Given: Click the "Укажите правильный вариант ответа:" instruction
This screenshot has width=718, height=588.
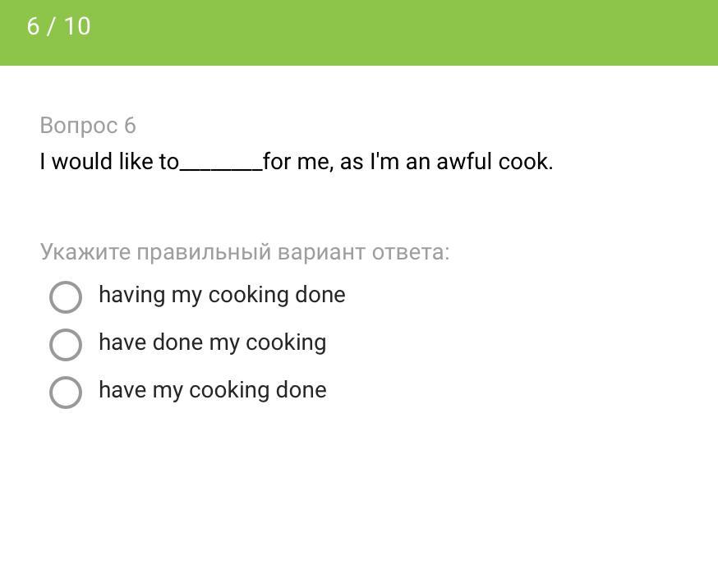Looking at the screenshot, I should (x=245, y=252).
